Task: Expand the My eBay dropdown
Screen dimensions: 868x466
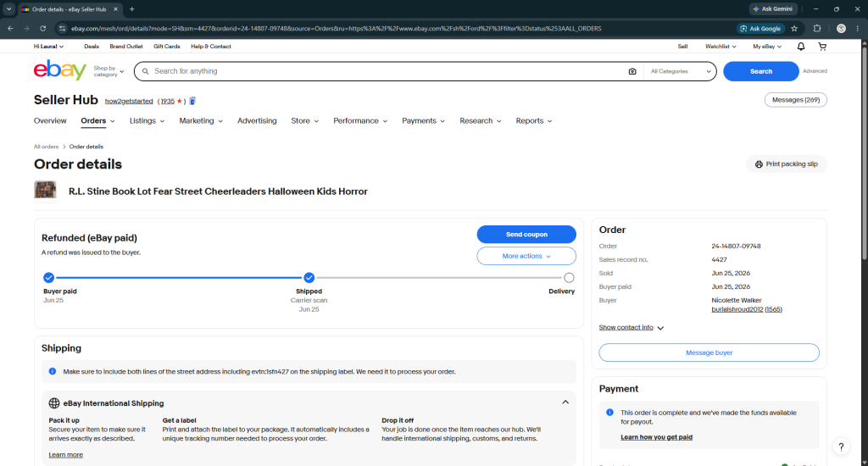Action: tap(766, 47)
